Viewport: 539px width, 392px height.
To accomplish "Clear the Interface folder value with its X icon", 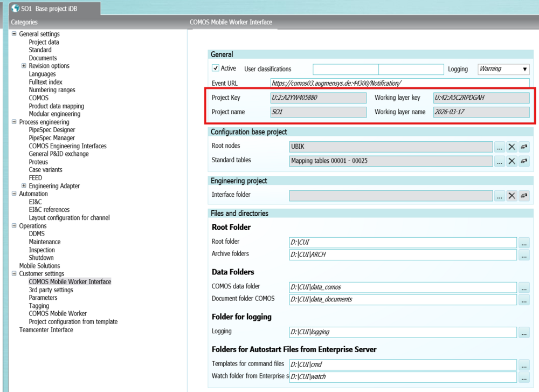I will [512, 196].
